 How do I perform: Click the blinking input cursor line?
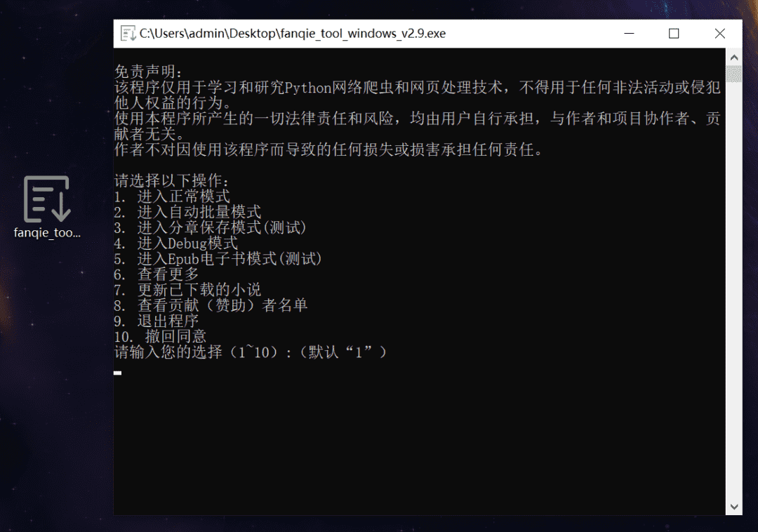[x=118, y=373]
